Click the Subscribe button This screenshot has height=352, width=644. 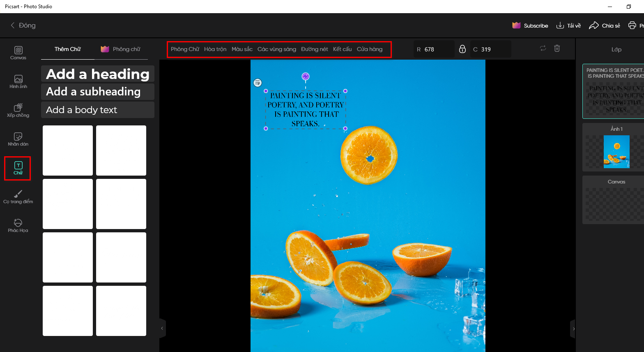(x=530, y=25)
